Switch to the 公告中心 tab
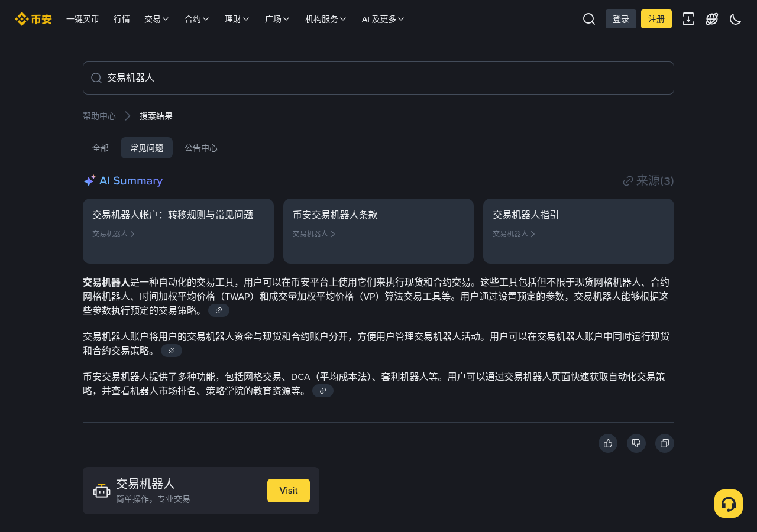 tap(201, 148)
